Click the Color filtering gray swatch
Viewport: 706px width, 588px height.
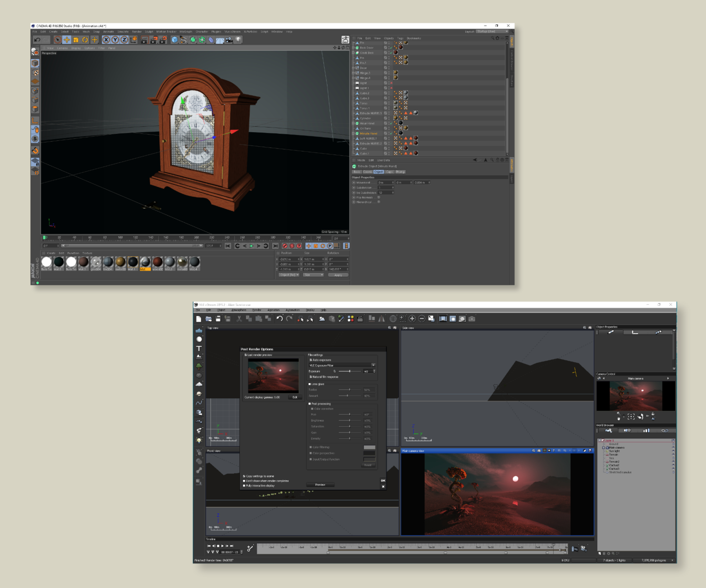[369, 447]
